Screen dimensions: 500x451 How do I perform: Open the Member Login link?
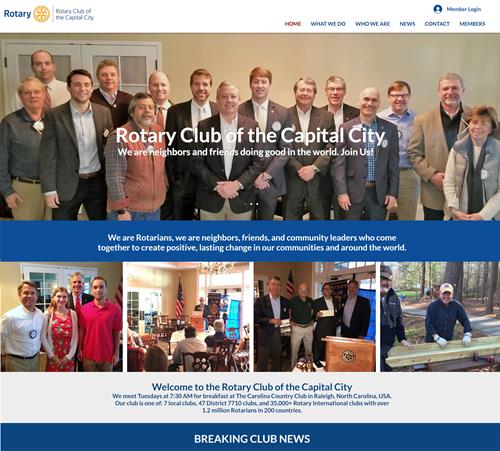pyautogui.click(x=464, y=9)
